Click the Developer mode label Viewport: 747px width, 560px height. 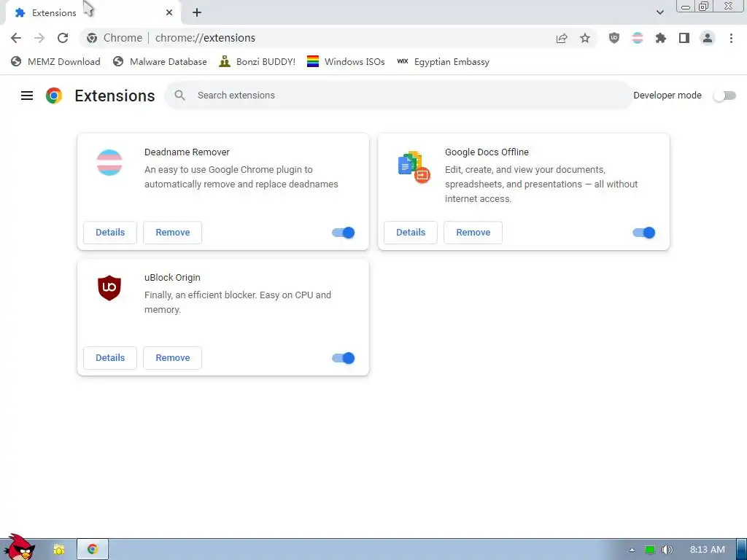pyautogui.click(x=667, y=96)
